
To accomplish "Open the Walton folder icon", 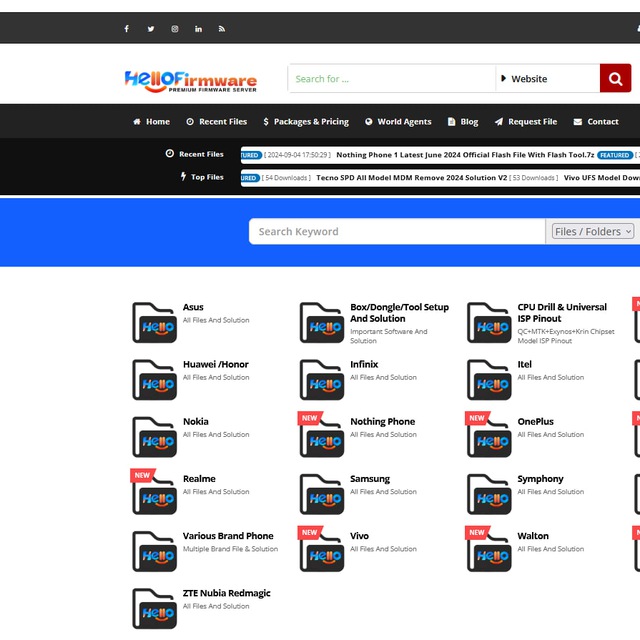I will pyautogui.click(x=489, y=551).
